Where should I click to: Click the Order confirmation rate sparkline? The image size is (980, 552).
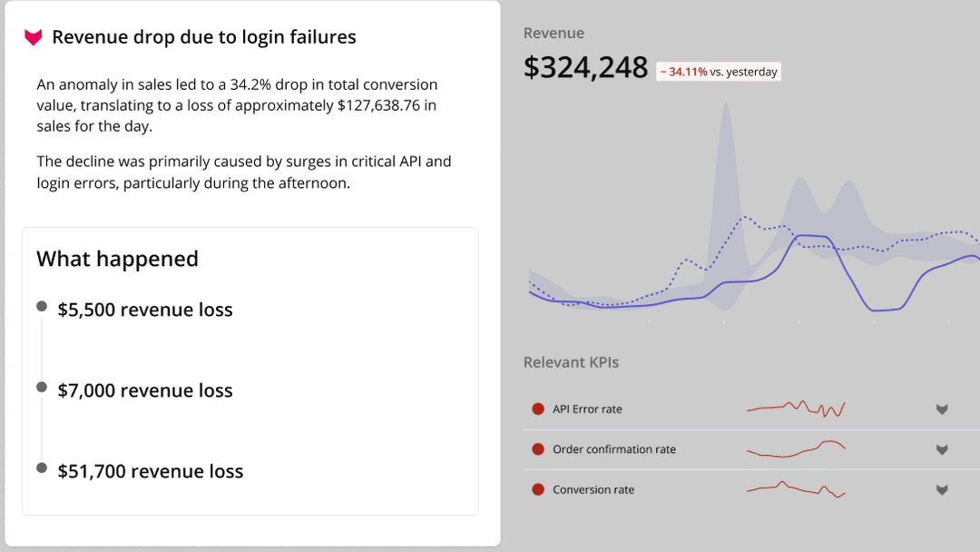[796, 448]
